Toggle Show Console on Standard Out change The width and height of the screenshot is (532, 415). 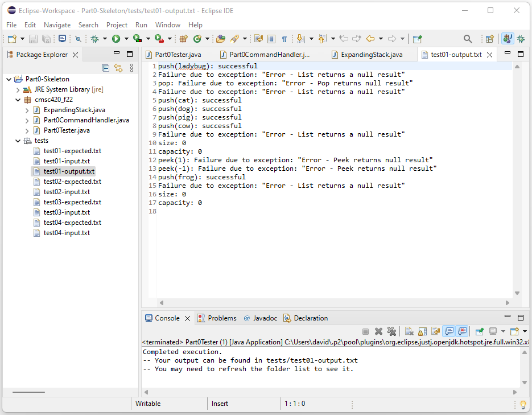(449, 331)
